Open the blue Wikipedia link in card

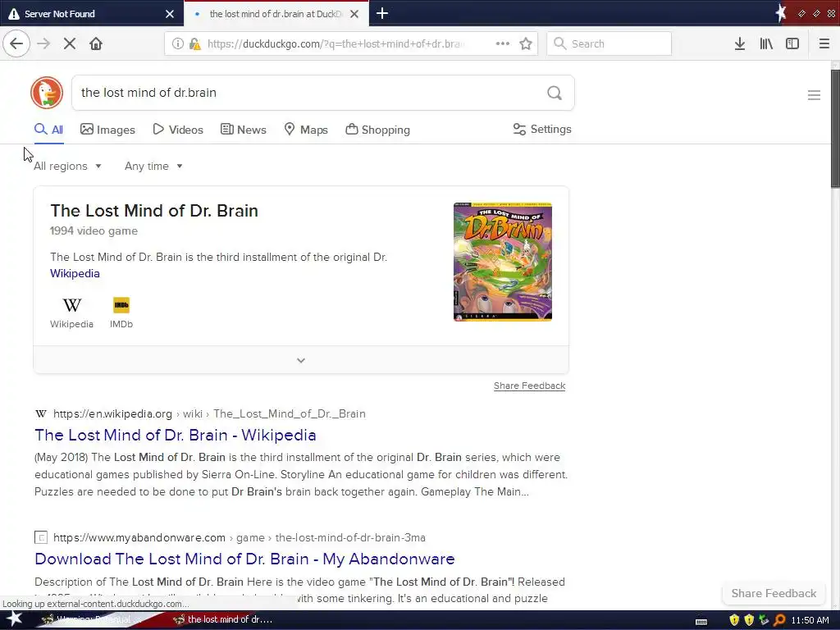(75, 273)
